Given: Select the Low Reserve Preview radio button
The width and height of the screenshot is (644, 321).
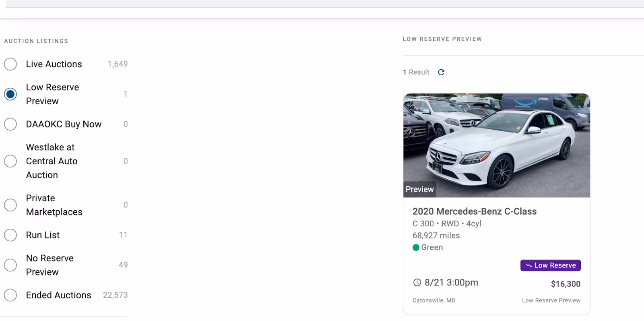Looking at the screenshot, I should pos(10,94).
